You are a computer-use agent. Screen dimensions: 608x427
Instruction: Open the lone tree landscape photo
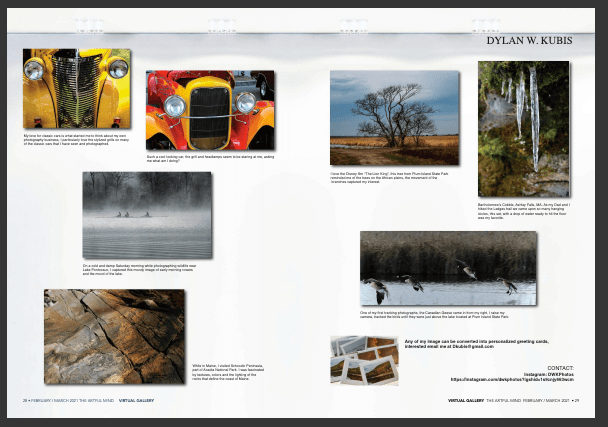393,118
